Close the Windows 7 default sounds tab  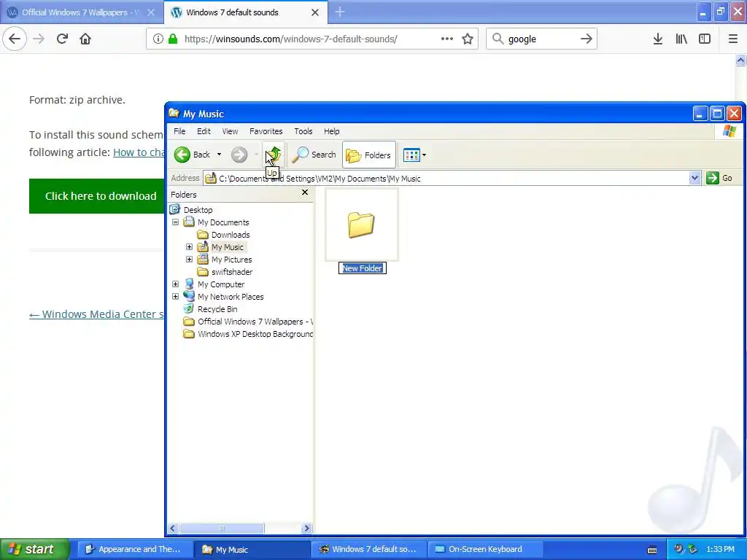pyautogui.click(x=315, y=12)
